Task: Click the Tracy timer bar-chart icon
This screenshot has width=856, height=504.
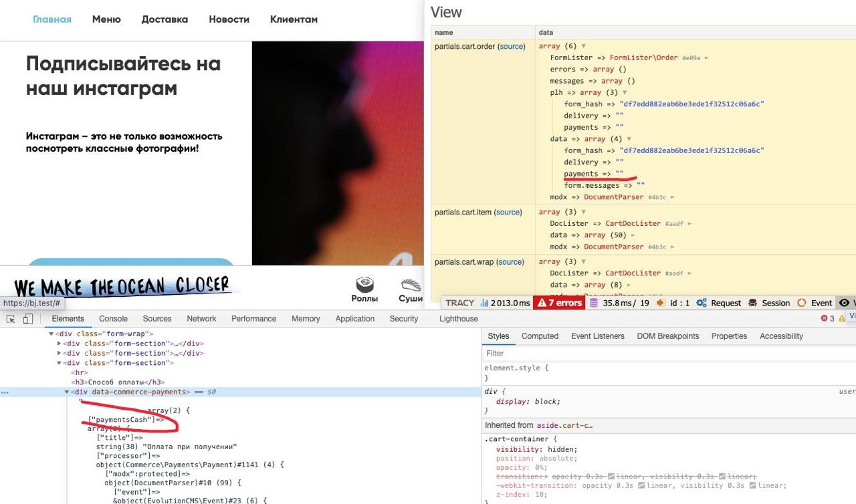Action: point(484,303)
